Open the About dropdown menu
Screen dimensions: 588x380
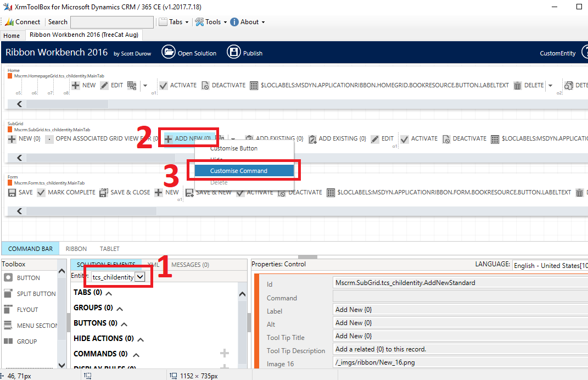tap(248, 22)
